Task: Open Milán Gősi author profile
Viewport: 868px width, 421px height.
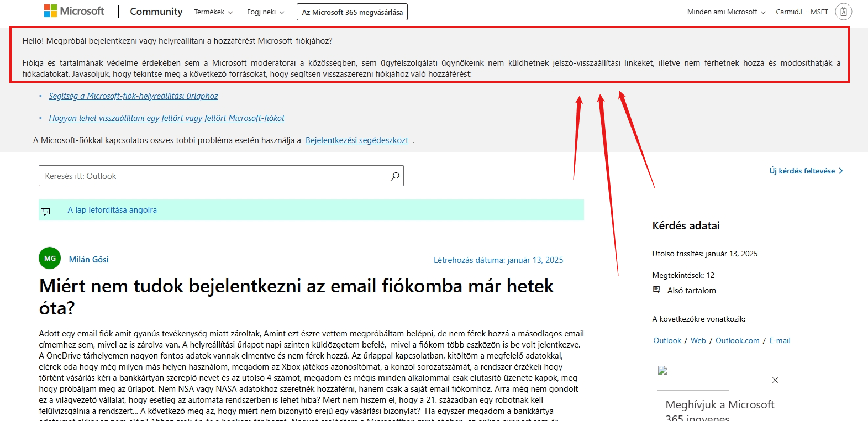Action: pos(88,260)
